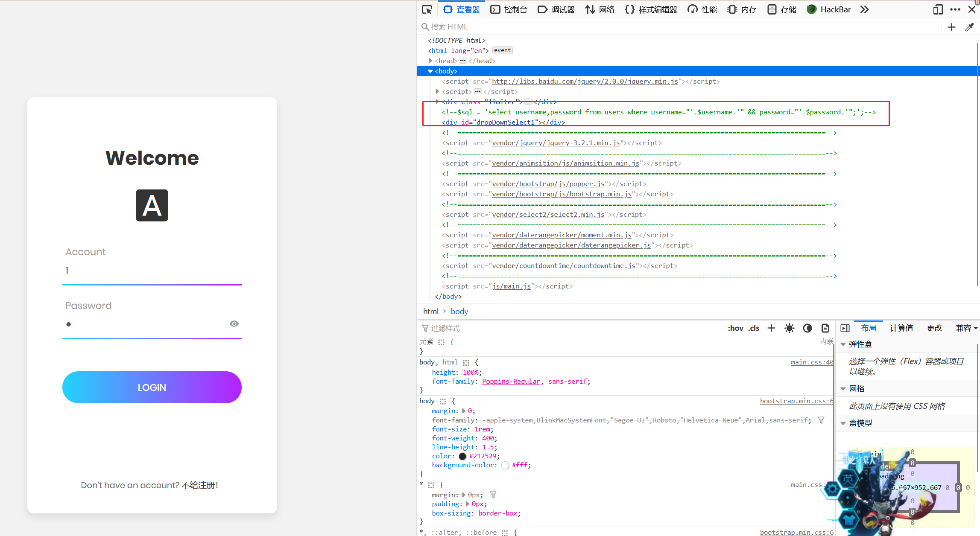Toggle print media simulation
The image size is (980, 536).
pyautogui.click(x=825, y=328)
